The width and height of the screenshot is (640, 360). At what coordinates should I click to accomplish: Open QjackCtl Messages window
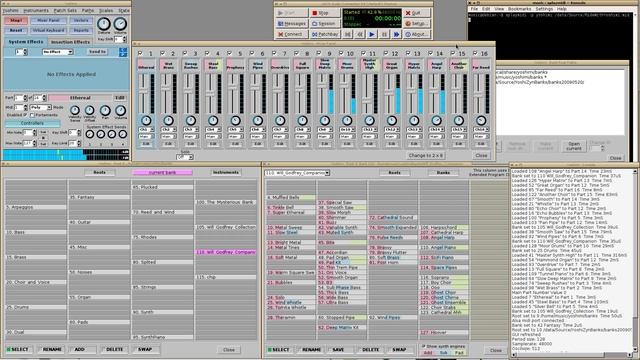pos(291,24)
